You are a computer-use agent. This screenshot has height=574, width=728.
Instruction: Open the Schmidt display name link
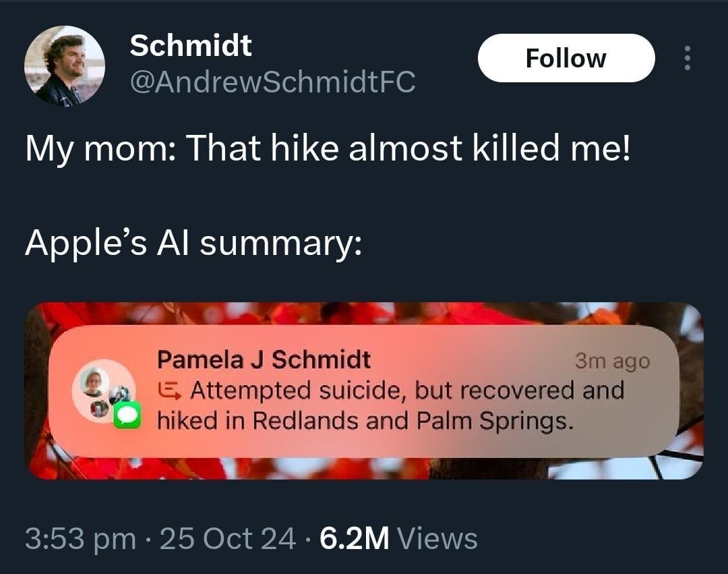191,45
